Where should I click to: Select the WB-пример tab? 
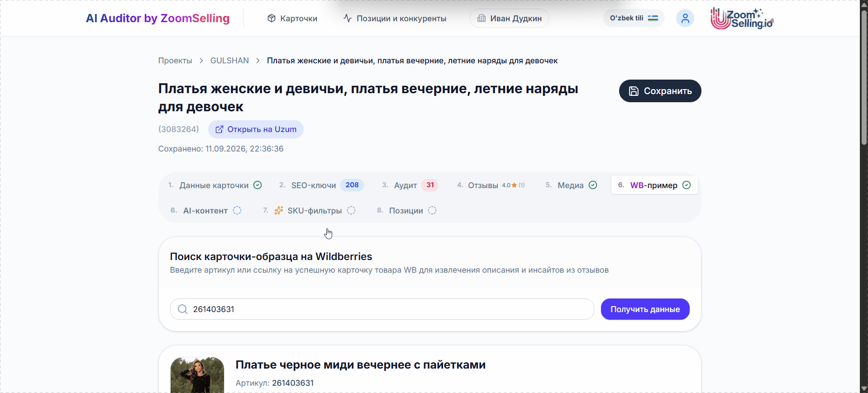pyautogui.click(x=654, y=185)
